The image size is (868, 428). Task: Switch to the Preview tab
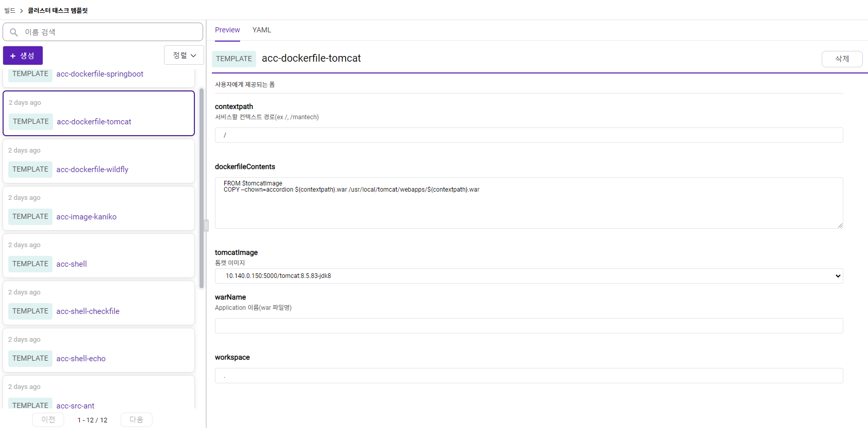(227, 30)
